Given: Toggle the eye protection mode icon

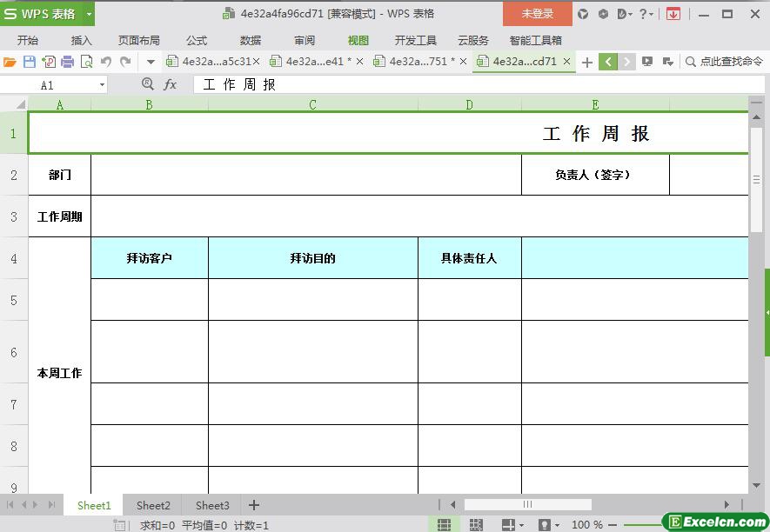Looking at the screenshot, I should 544,525.
